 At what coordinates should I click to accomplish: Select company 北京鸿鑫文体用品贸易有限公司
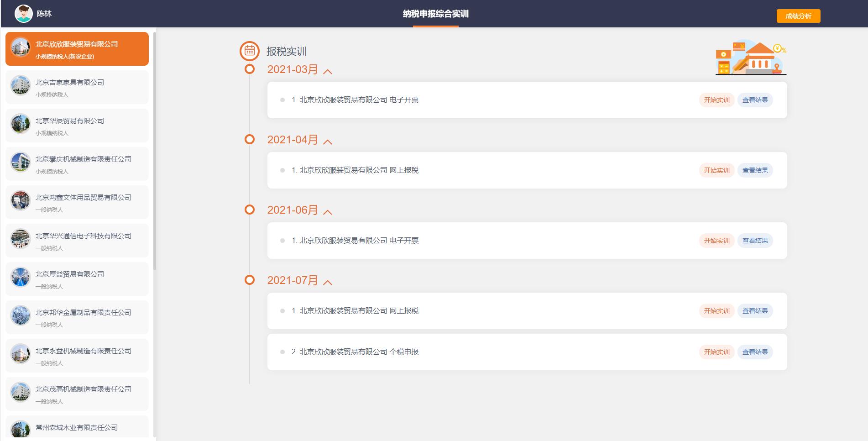tap(77, 202)
